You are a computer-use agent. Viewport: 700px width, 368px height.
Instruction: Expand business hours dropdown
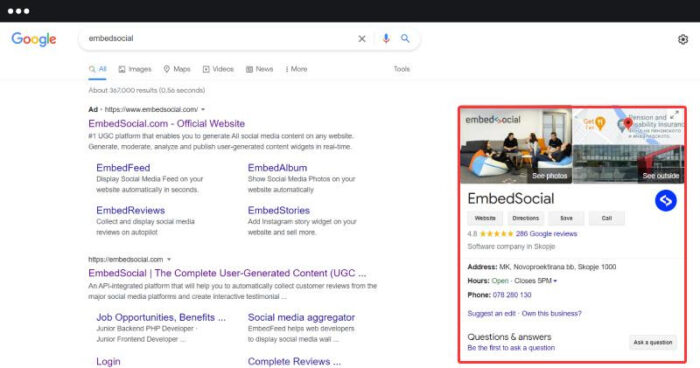pyautogui.click(x=555, y=281)
